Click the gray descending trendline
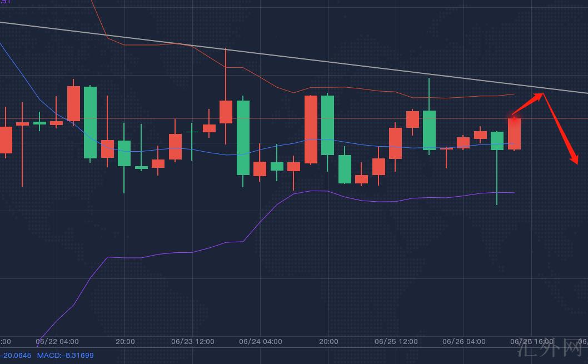The width and height of the screenshot is (588, 364). click(x=294, y=57)
